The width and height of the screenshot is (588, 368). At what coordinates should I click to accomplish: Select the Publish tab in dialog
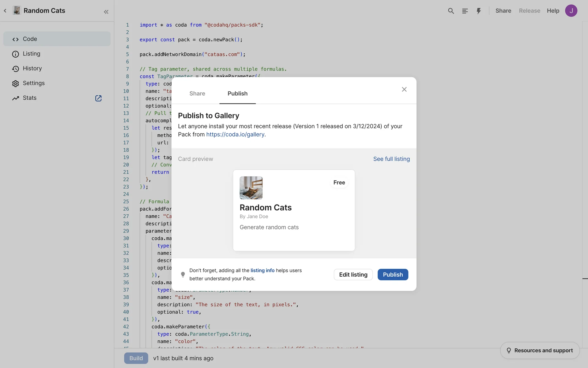(237, 94)
